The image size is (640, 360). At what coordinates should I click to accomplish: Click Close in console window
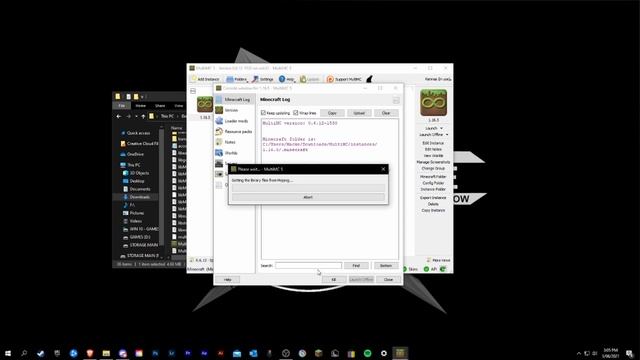click(388, 280)
